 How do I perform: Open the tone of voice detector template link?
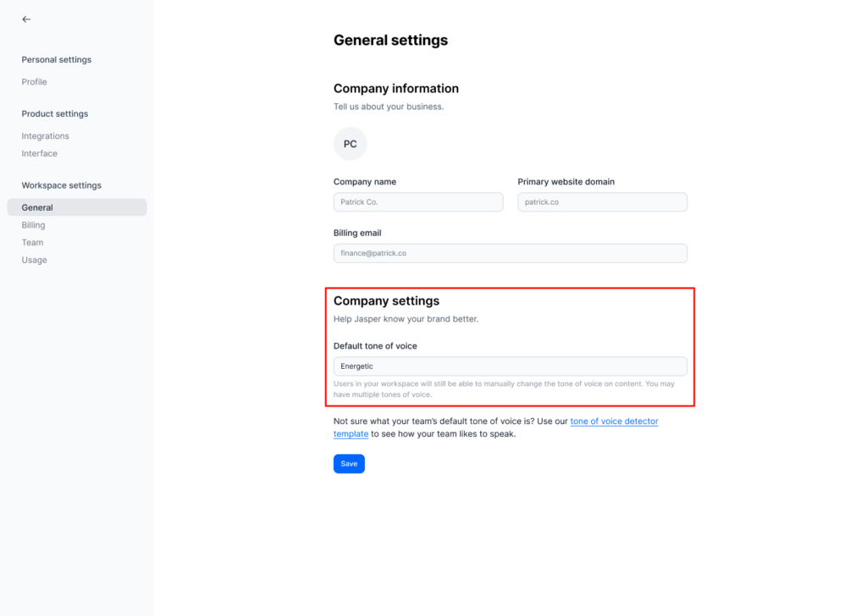(614, 421)
